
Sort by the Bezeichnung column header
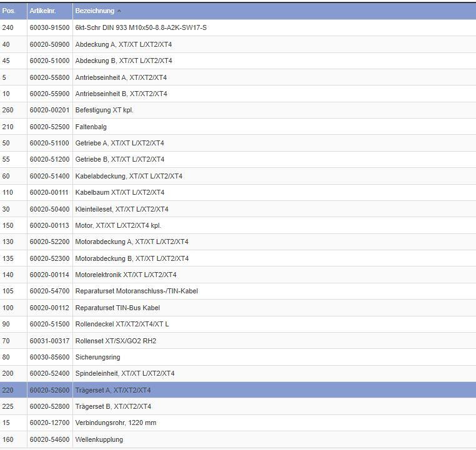click(95, 11)
